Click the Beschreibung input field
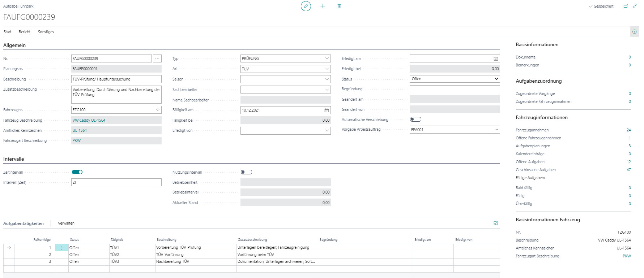Image resolution: width=644 pixels, height=278 pixels. click(116, 79)
